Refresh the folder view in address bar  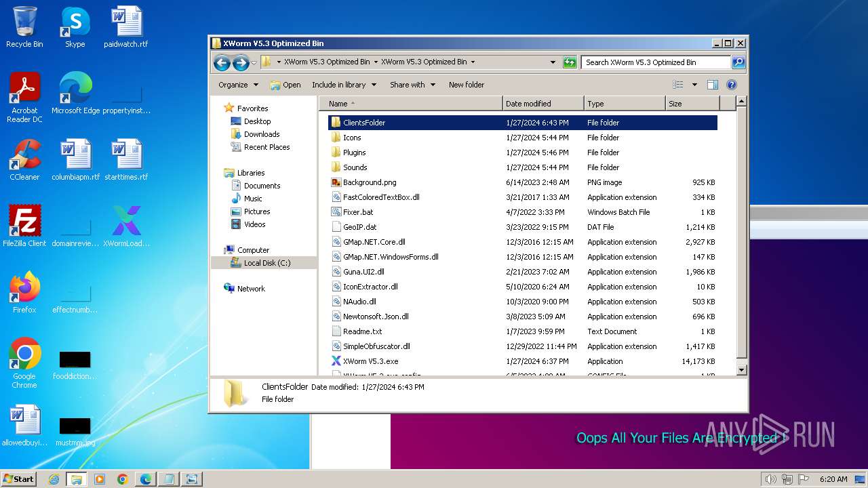[x=570, y=62]
